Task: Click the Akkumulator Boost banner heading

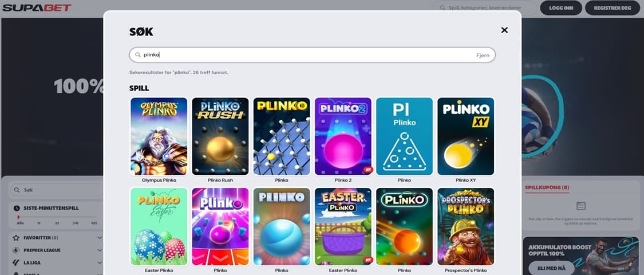Action: click(x=560, y=250)
